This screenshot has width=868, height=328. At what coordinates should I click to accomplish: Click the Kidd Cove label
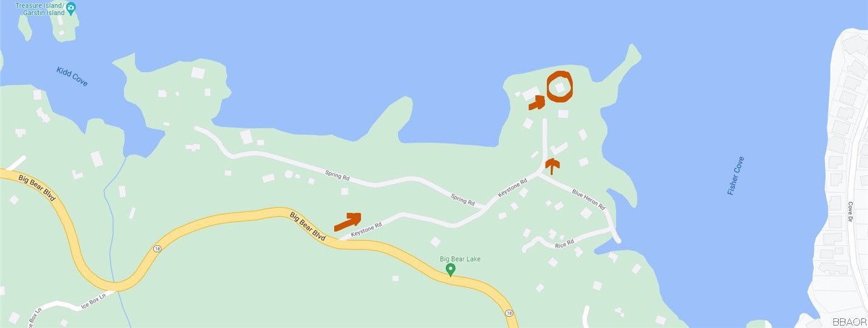pos(72,77)
